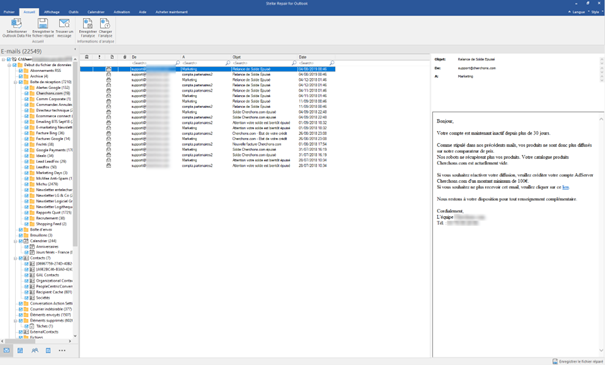Click the Calendrier folder icon in tree

click(x=26, y=241)
